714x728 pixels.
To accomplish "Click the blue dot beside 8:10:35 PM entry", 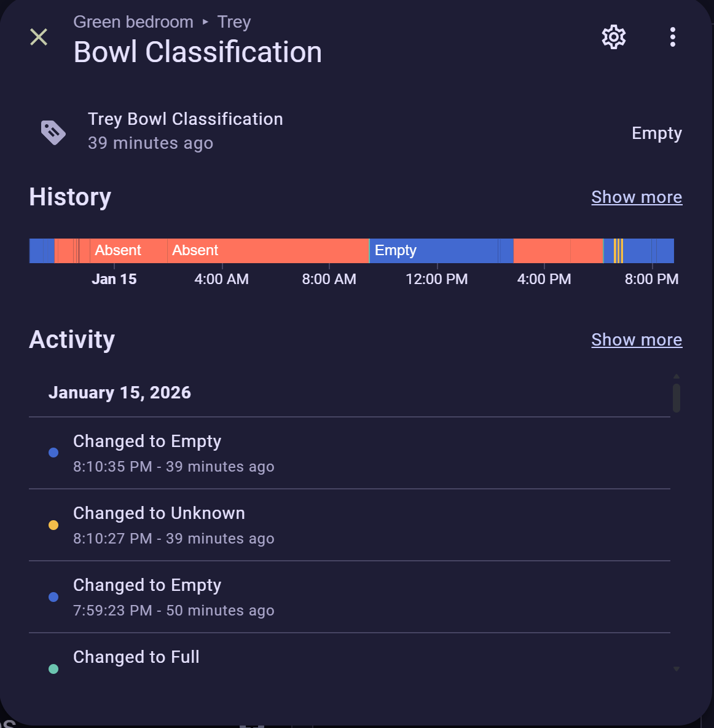I will point(53,453).
